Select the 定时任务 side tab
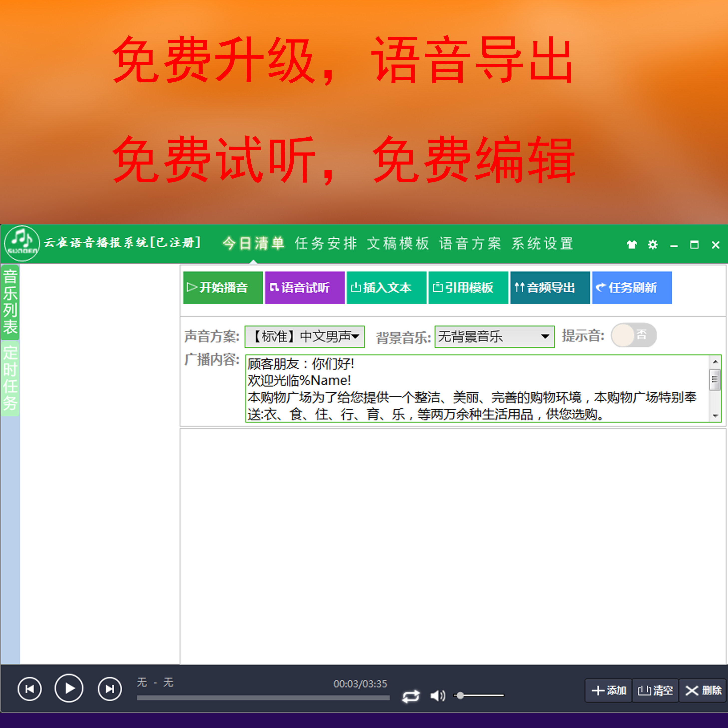 pyautogui.click(x=10, y=378)
